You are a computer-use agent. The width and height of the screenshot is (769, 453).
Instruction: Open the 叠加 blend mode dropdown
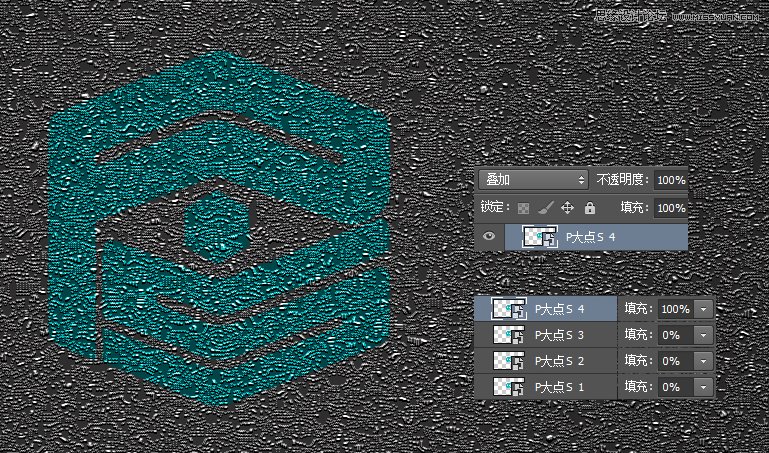pyautogui.click(x=533, y=180)
